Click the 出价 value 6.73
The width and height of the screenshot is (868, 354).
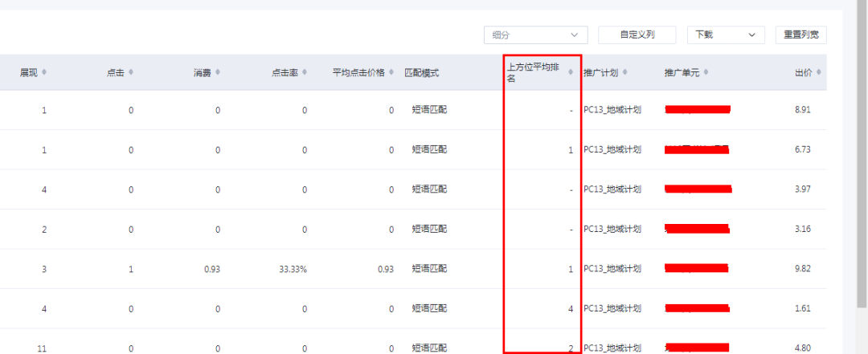pyautogui.click(x=802, y=149)
